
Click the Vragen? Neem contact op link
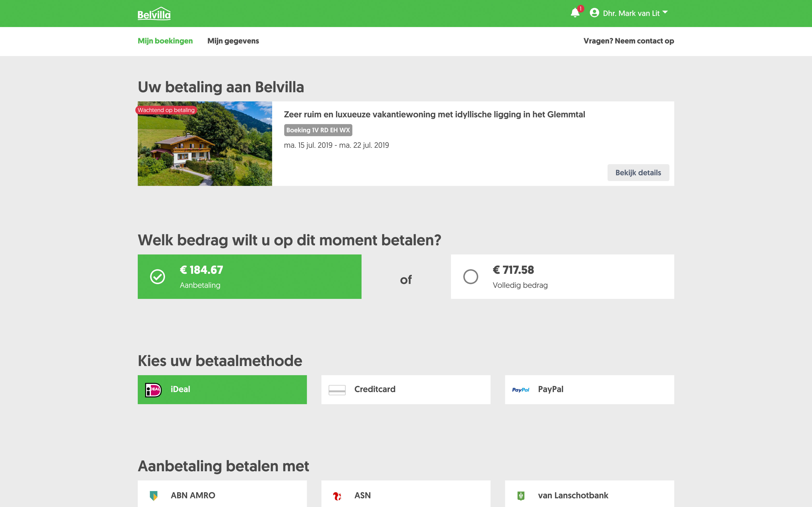tap(629, 41)
